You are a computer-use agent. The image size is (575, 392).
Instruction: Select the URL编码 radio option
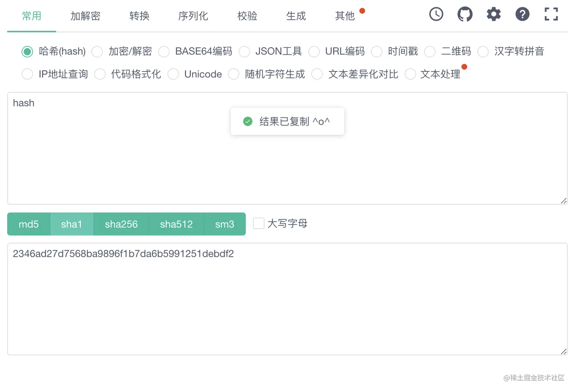[x=314, y=52]
